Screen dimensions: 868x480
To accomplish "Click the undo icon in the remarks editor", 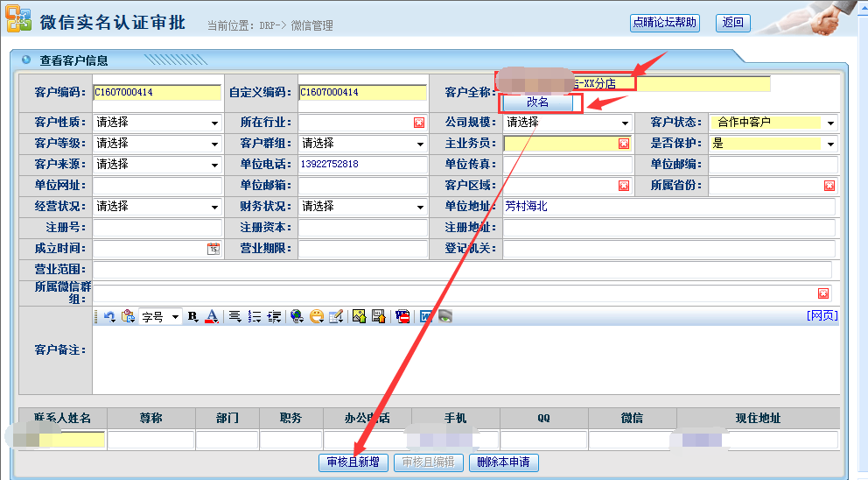I will 109,317.
